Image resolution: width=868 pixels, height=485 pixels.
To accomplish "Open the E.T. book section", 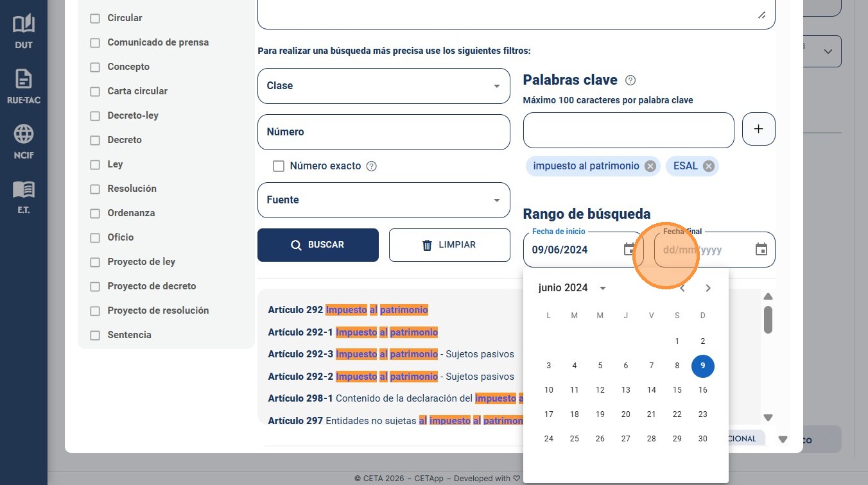I will click(x=24, y=197).
